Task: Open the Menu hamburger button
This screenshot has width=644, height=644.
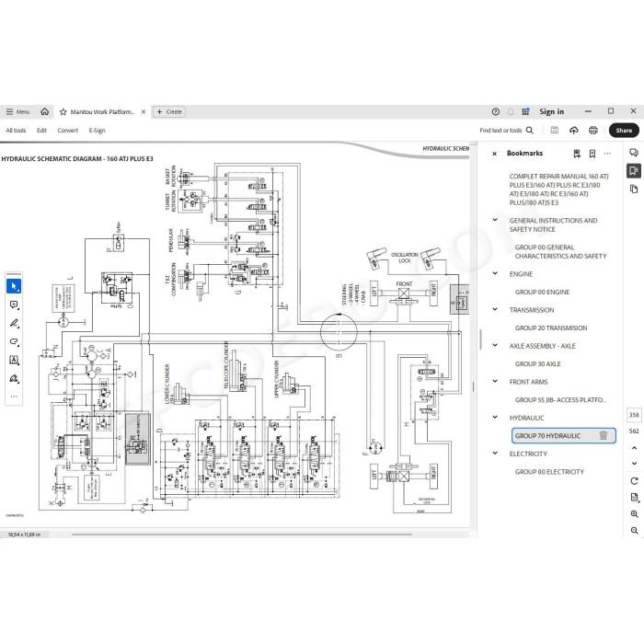Action: click(17, 111)
